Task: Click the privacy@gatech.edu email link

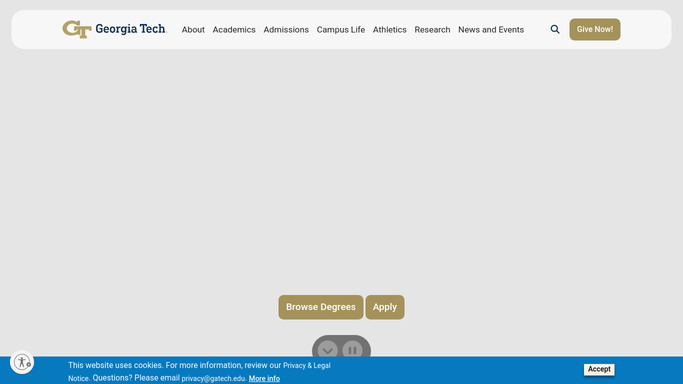Action: pos(213,378)
